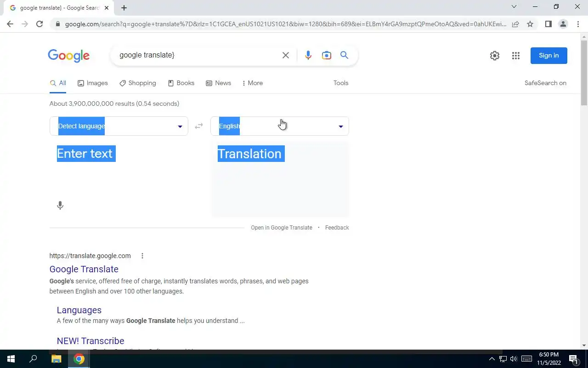The width and height of the screenshot is (588, 368).
Task: Expand the Detect language dropdown
Action: (119, 126)
